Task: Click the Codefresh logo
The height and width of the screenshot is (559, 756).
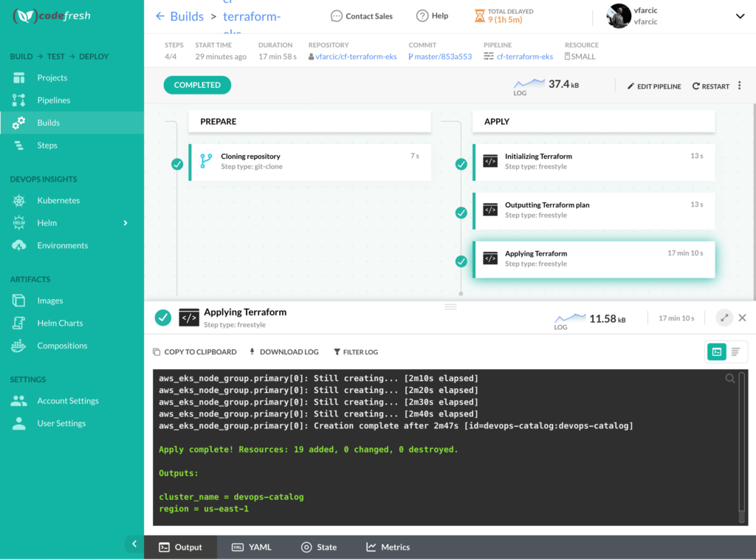Action: (x=52, y=16)
